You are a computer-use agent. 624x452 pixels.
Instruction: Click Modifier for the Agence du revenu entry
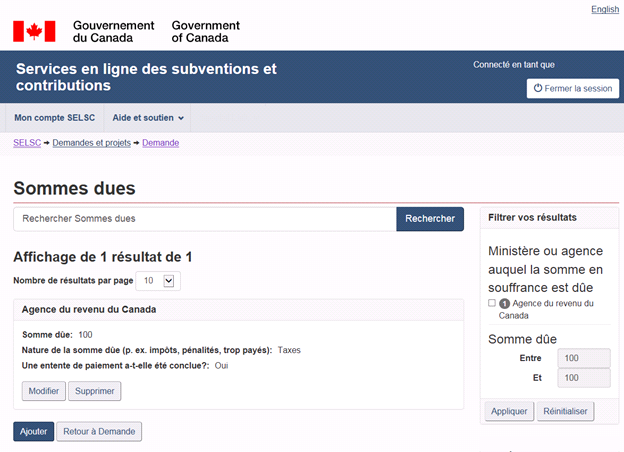pos(43,391)
